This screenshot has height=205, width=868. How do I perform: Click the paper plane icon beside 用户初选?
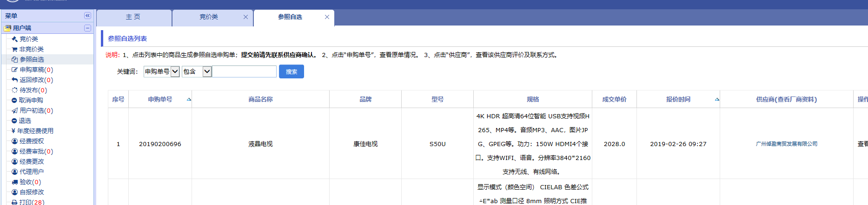pyautogui.click(x=15, y=110)
